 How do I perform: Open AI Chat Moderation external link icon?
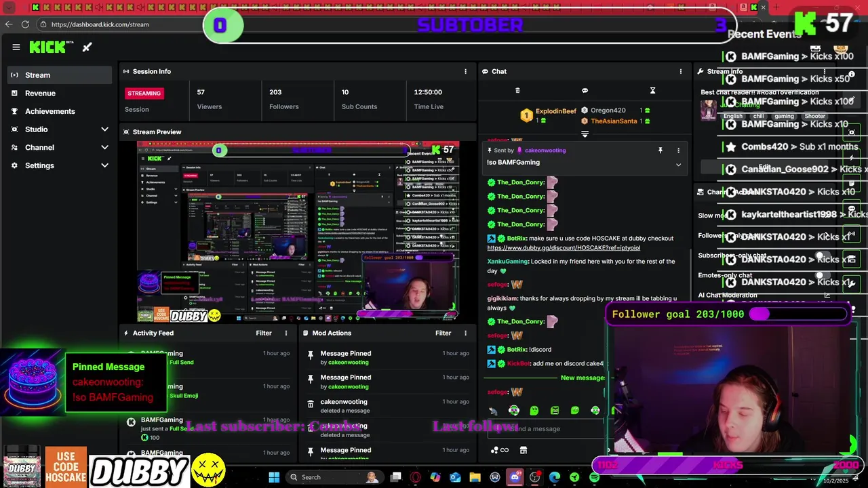[827, 296]
